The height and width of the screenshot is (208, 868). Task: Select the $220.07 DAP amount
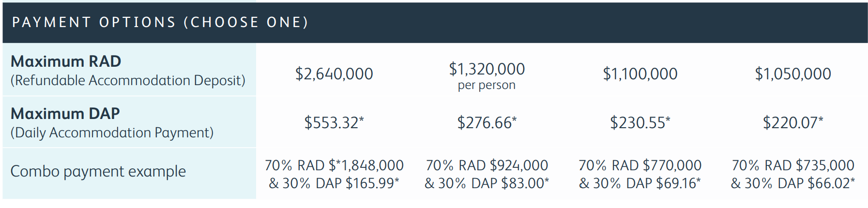point(793,122)
